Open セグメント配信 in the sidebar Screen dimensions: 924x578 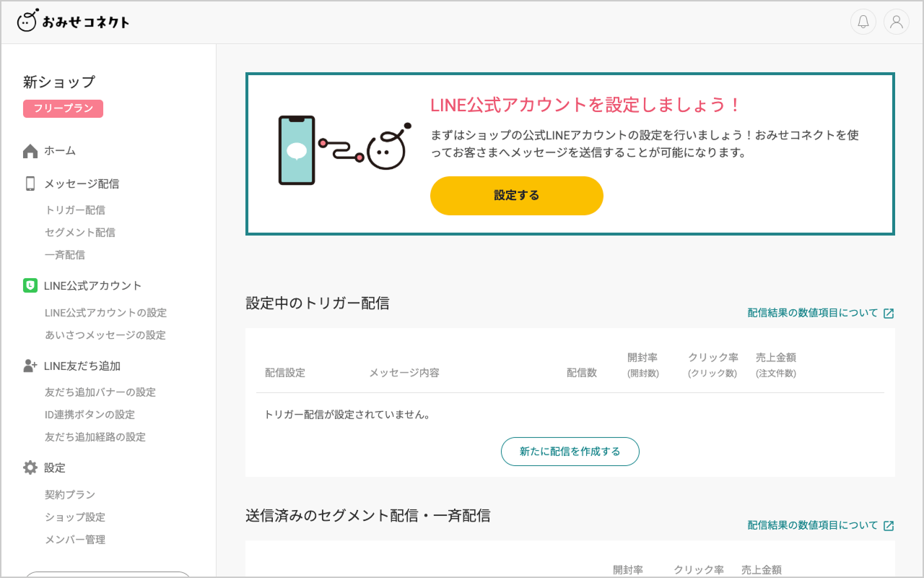(80, 233)
